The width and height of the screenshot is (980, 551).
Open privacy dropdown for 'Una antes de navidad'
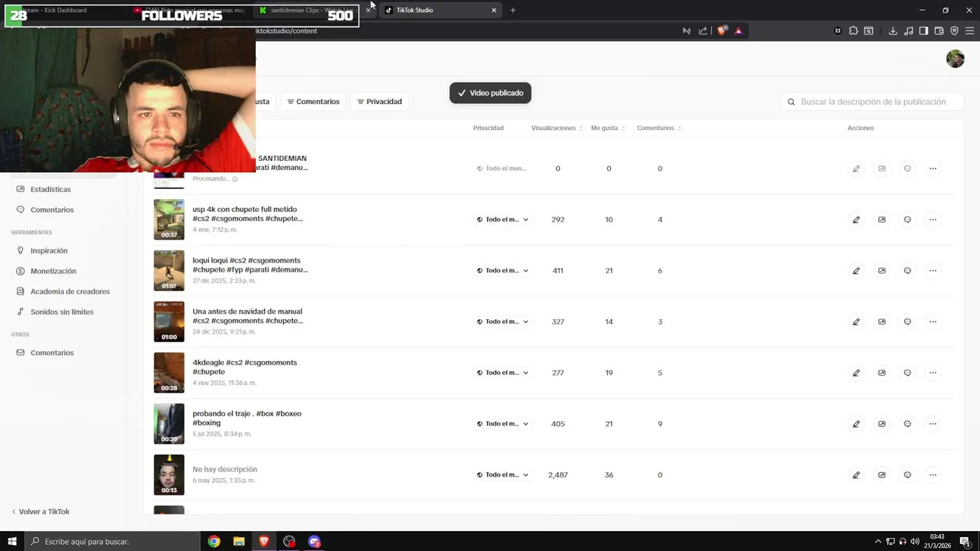(502, 321)
